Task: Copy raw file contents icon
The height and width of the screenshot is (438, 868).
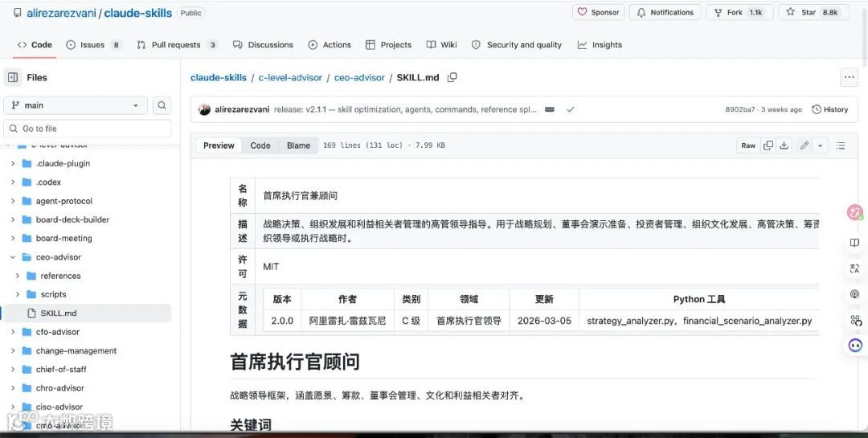Action: tap(768, 145)
